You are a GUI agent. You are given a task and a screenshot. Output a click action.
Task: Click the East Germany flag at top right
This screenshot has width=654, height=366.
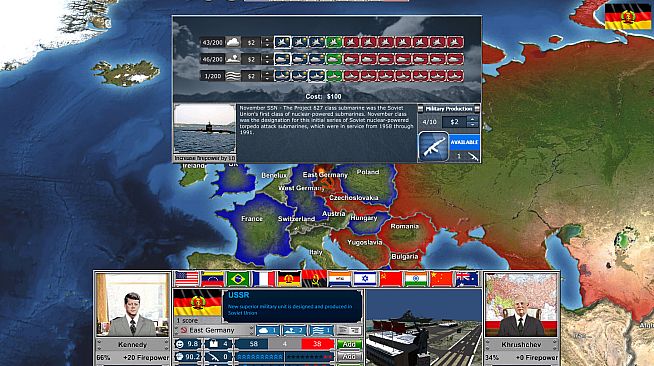click(x=627, y=17)
